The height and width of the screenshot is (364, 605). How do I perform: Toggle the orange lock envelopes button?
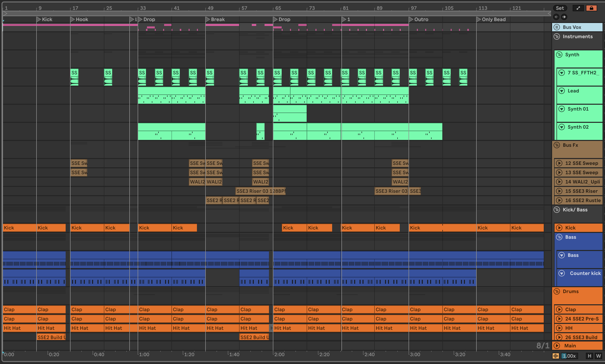click(591, 8)
